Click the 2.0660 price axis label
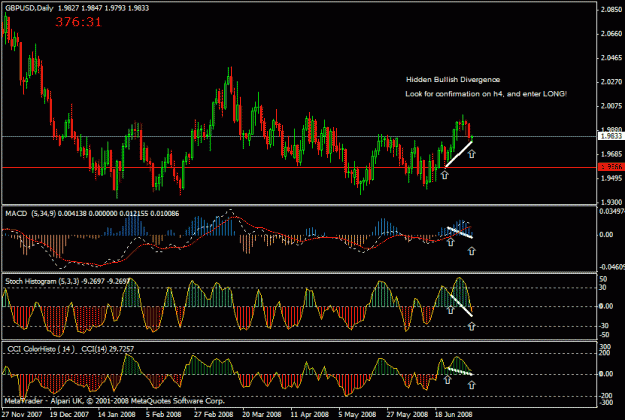The image size is (625, 420). tap(611, 34)
